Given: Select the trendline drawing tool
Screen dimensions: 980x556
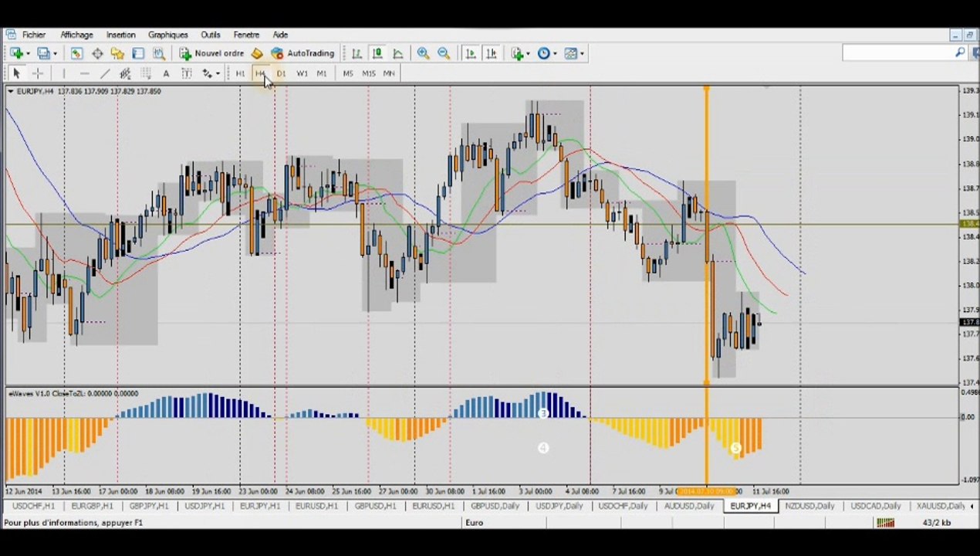Looking at the screenshot, I should (x=105, y=73).
